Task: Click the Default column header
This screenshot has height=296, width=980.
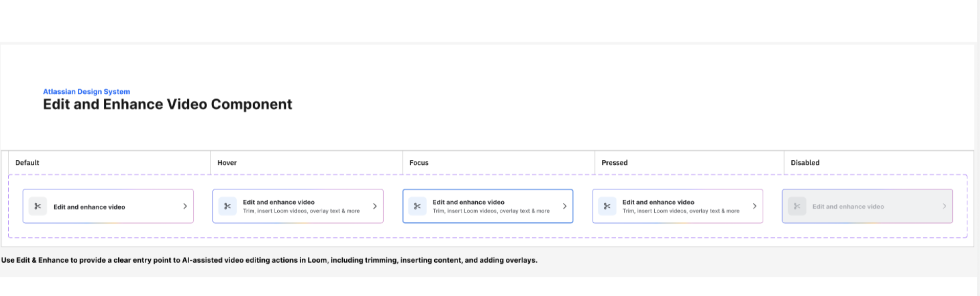Action: click(27, 163)
